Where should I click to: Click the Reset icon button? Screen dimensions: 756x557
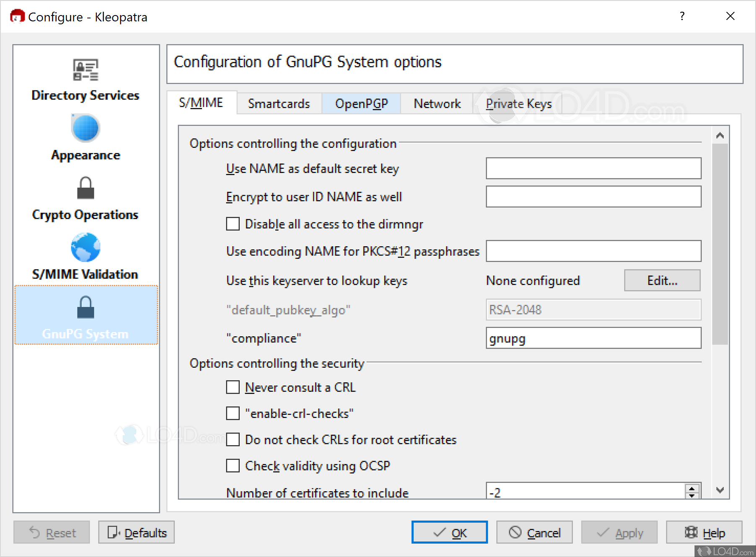click(x=36, y=532)
